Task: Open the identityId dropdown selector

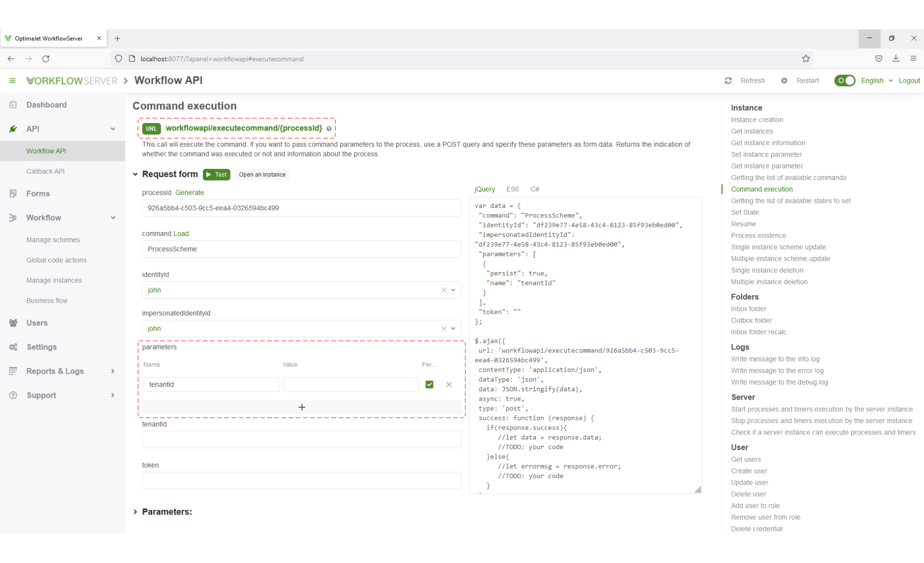Action: [x=454, y=290]
